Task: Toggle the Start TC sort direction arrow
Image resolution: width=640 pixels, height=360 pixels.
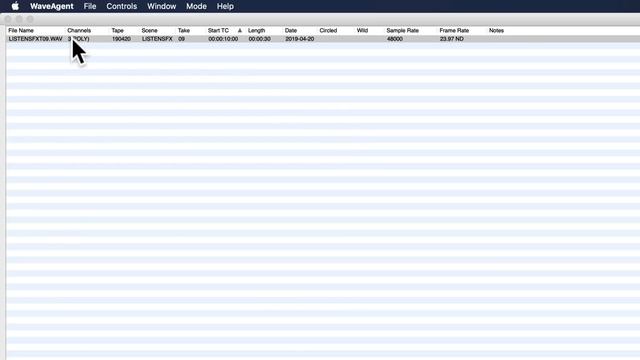Action: (x=240, y=31)
